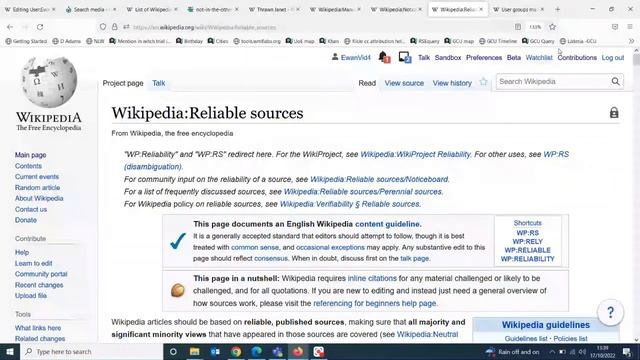Open the Sandbox link
The height and width of the screenshot is (360, 640).
[x=448, y=58]
